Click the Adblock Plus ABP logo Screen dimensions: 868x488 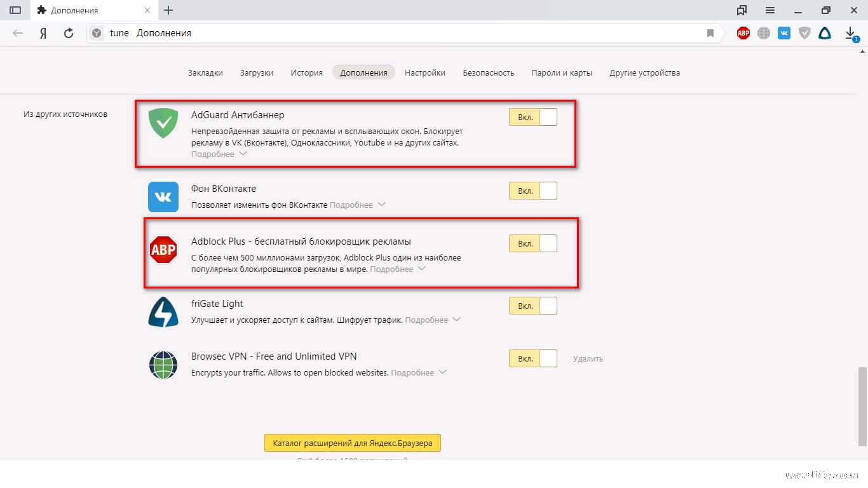[x=163, y=250]
